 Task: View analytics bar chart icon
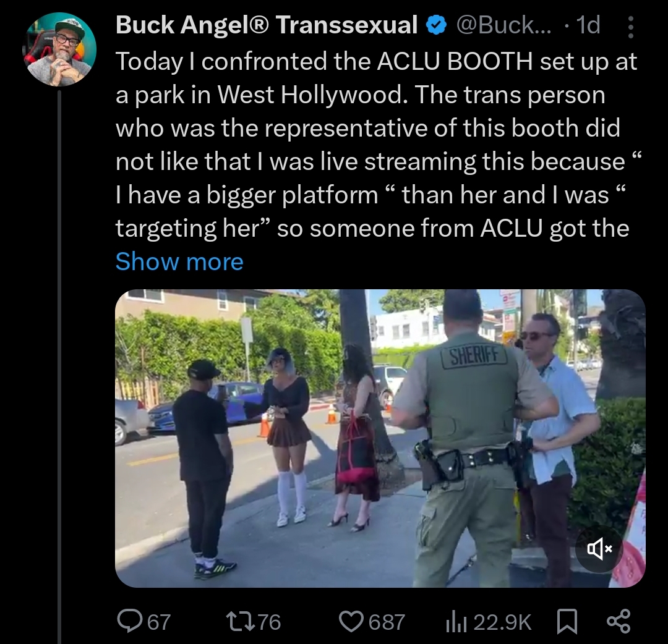[456, 622]
